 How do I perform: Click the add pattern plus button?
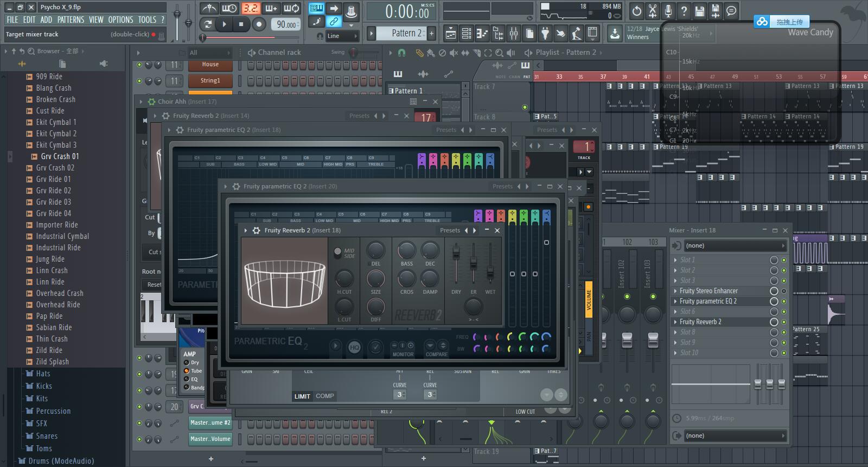(432, 33)
